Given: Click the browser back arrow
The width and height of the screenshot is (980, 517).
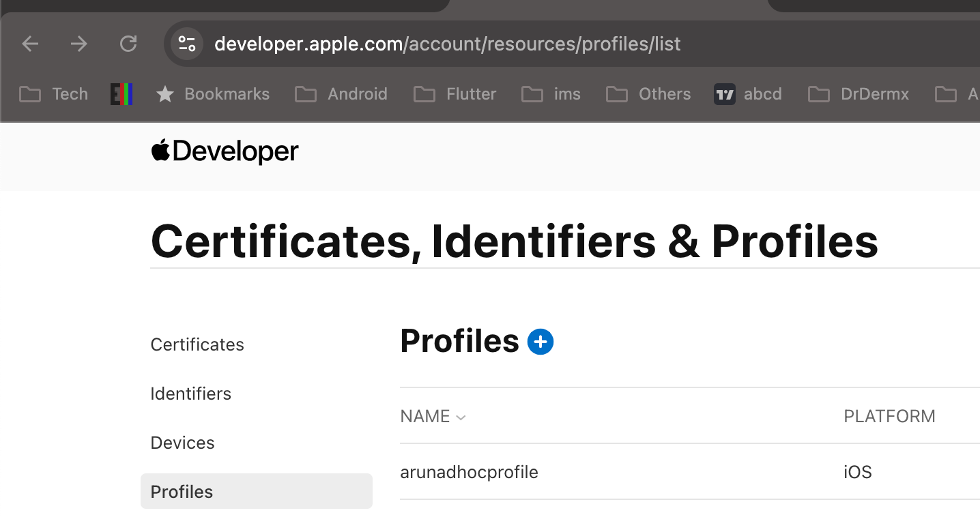Looking at the screenshot, I should pos(30,44).
